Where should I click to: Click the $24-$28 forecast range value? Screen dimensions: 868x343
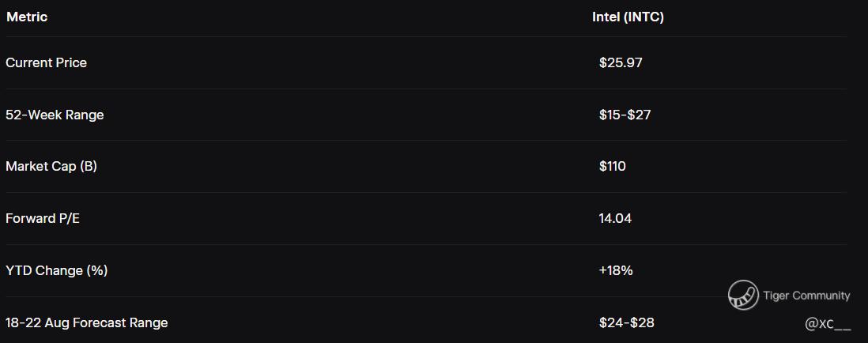pyautogui.click(x=627, y=322)
